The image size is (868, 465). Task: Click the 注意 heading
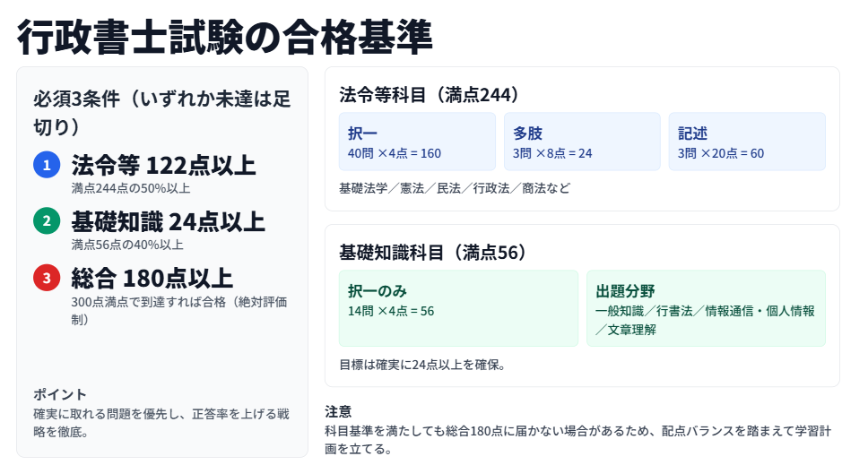pos(338,411)
